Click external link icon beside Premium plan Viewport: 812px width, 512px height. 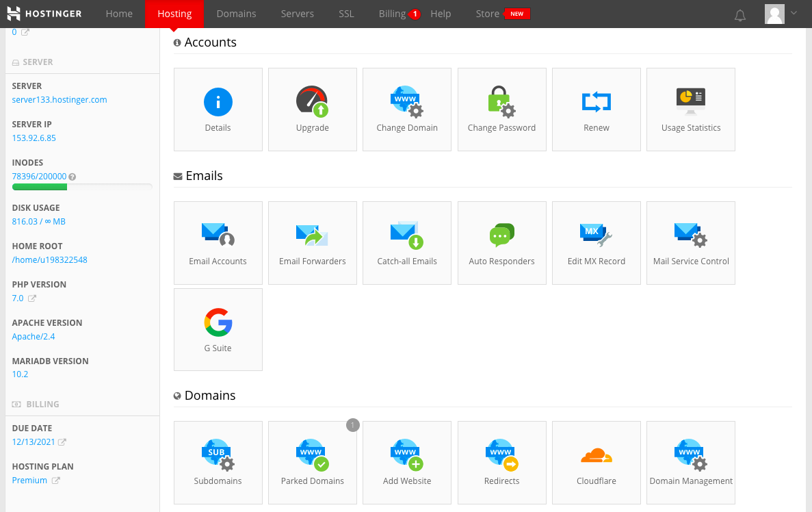click(x=55, y=481)
